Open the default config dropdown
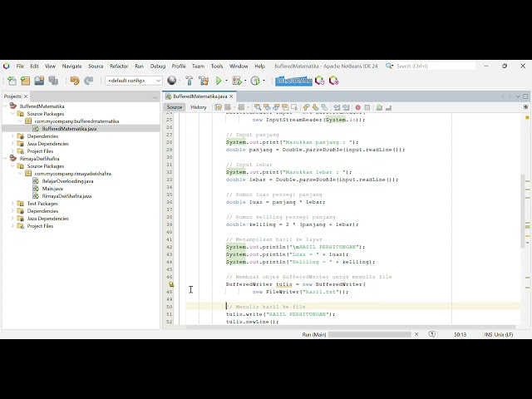Viewport: 532px width, 399px height. coord(133,81)
